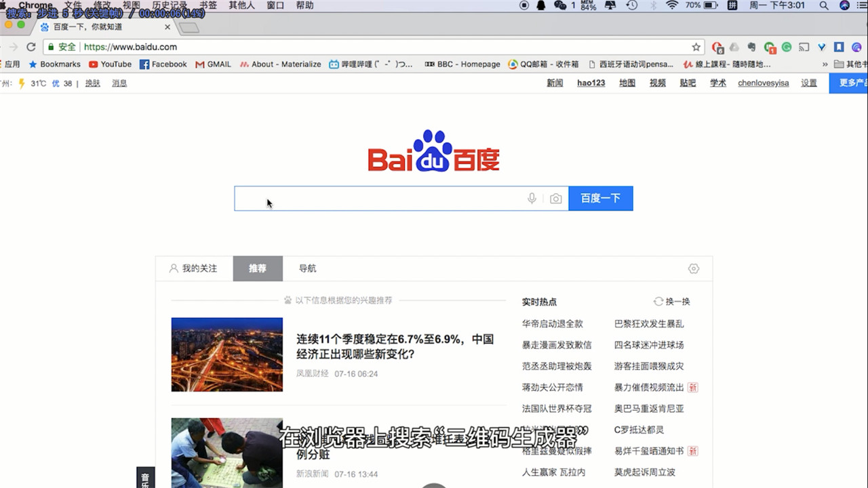Open the feed settings gear icon

[x=693, y=268]
